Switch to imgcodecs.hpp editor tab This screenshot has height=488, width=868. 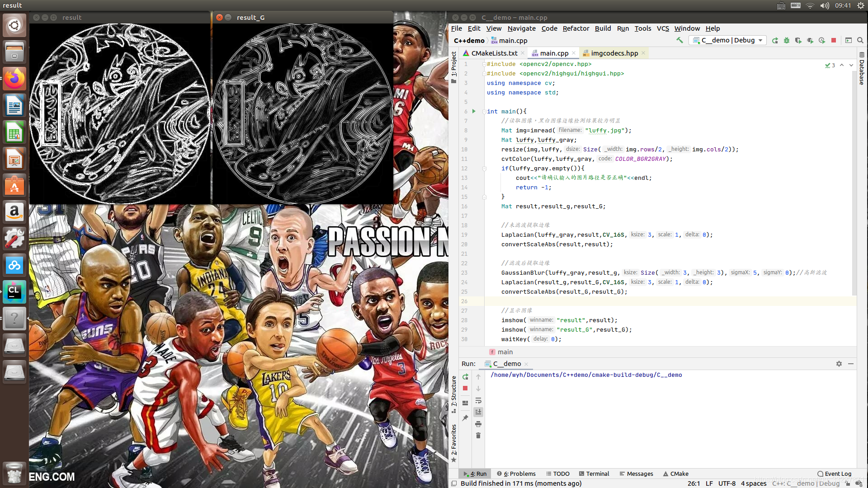point(614,53)
